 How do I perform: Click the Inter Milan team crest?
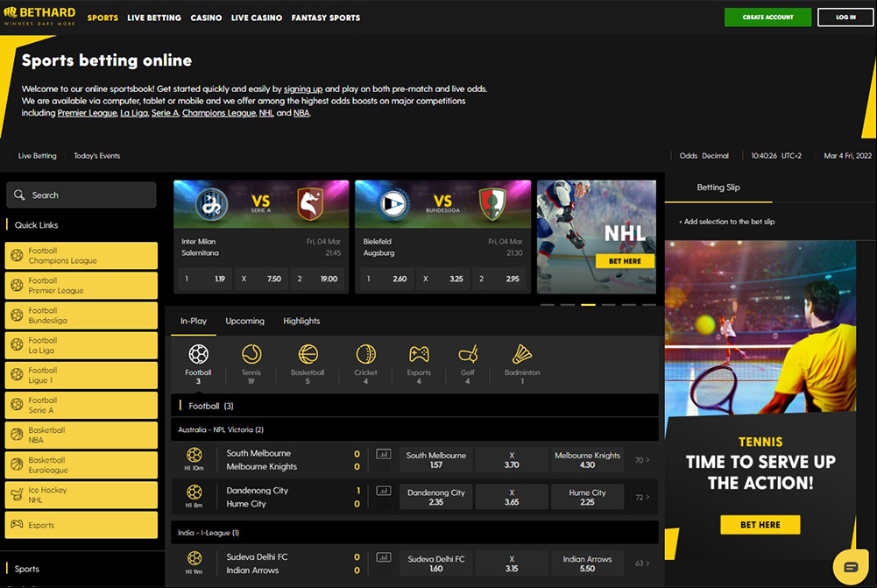pos(212,203)
